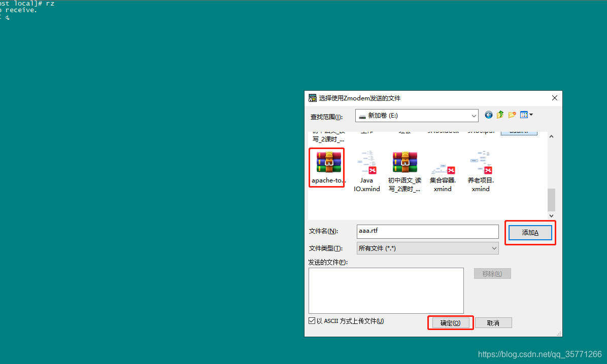
Task: Close the Zmodem file dialog
Action: point(554,98)
